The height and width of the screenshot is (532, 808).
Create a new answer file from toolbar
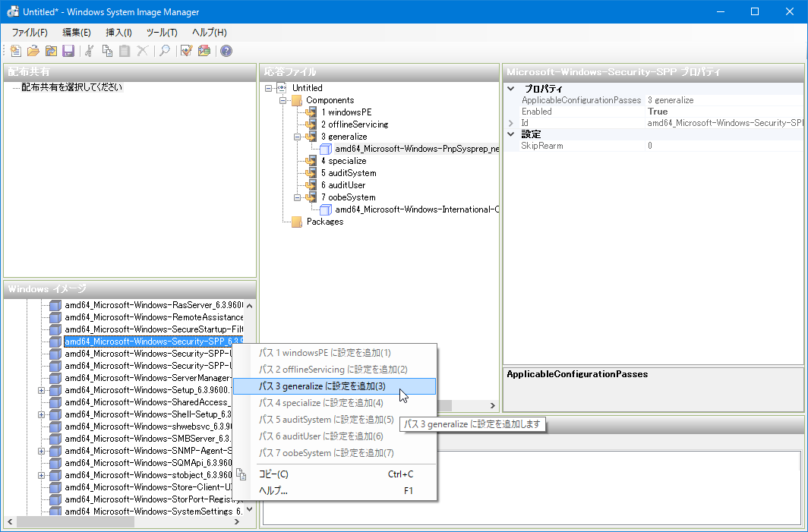[15, 51]
